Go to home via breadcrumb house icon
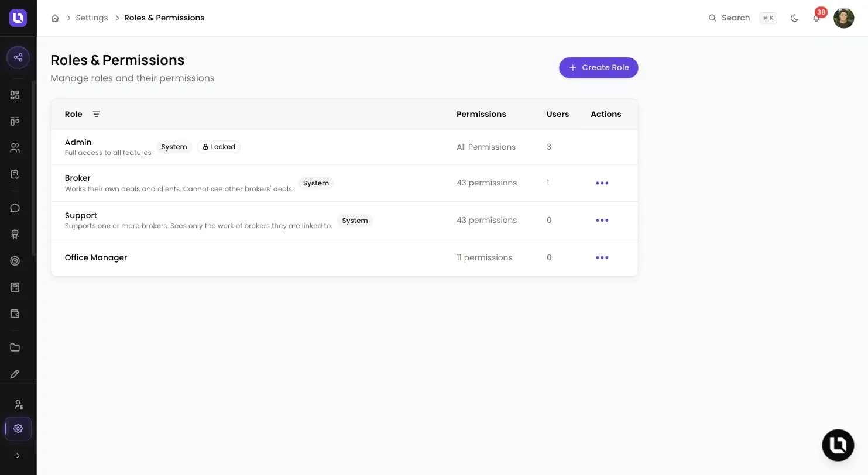 point(55,18)
